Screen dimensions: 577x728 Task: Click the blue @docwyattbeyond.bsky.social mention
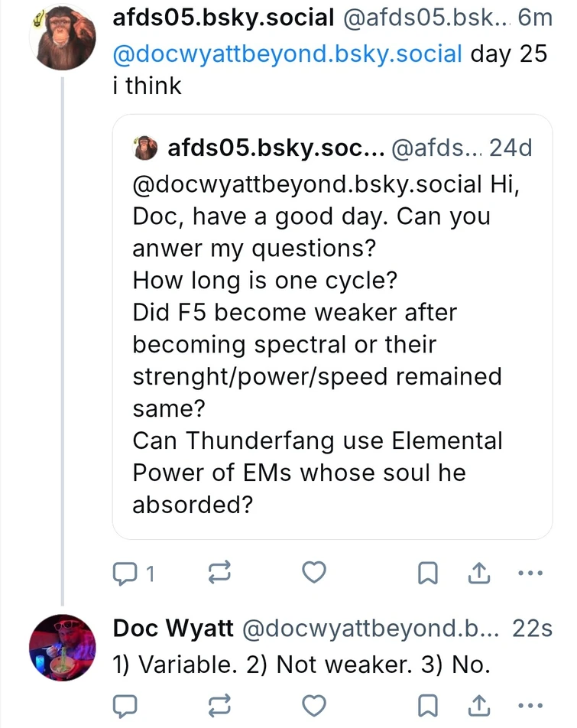287,55
